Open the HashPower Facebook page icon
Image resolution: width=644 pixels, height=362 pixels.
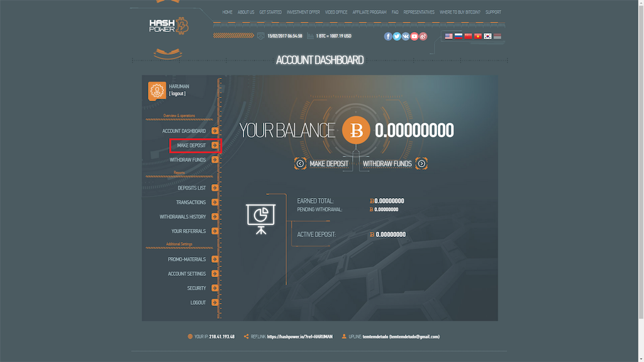(x=388, y=36)
